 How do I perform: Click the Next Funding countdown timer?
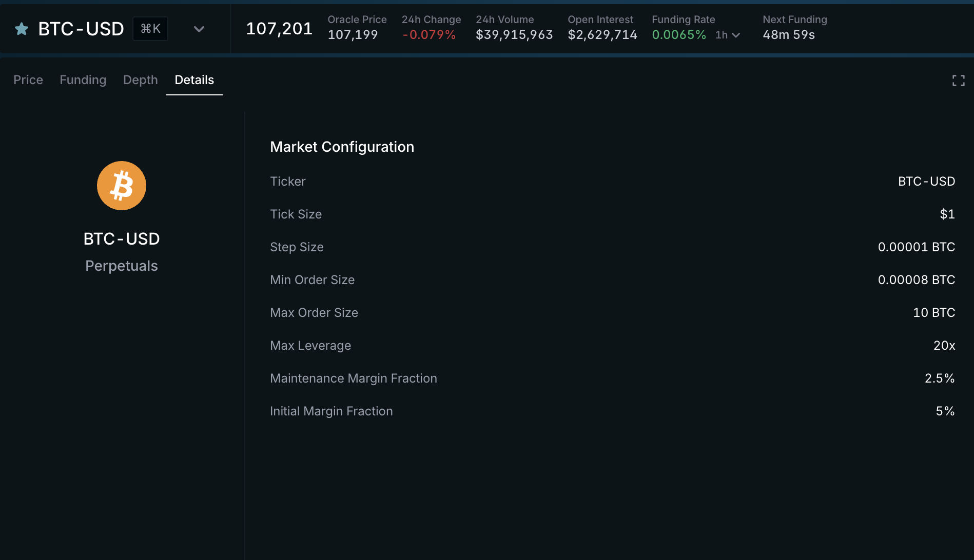(789, 35)
